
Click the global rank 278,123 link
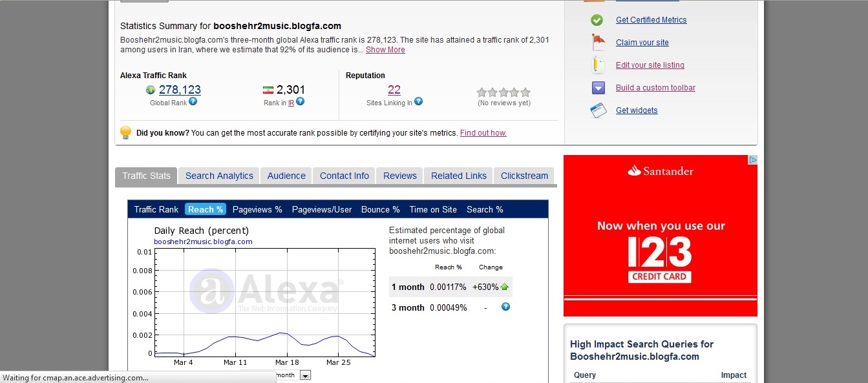pyautogui.click(x=180, y=90)
